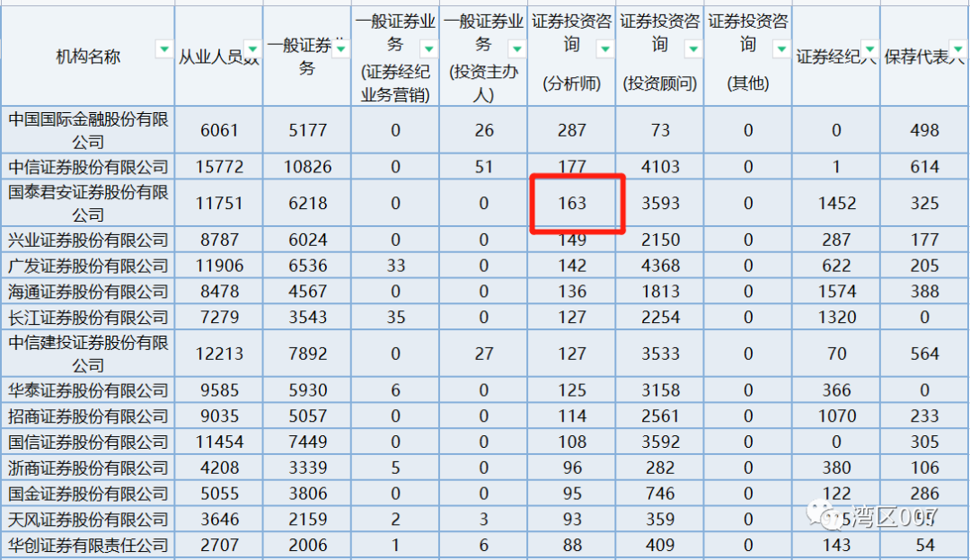The width and height of the screenshot is (970, 560).
Task: Click the 27 investment manager cell
Action: point(484,354)
